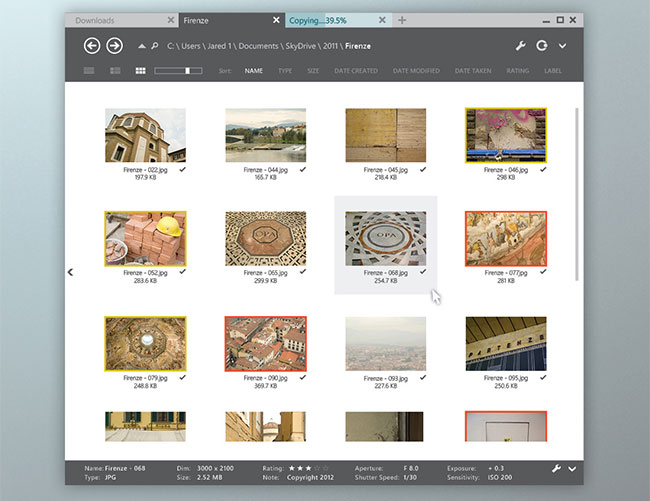Collapse status bar with chevron

(x=572, y=469)
